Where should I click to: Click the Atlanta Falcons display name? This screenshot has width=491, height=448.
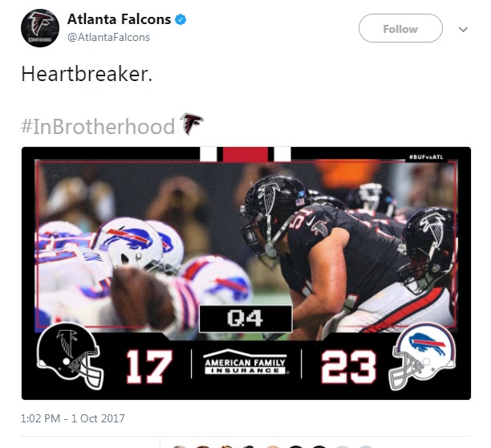119,19
